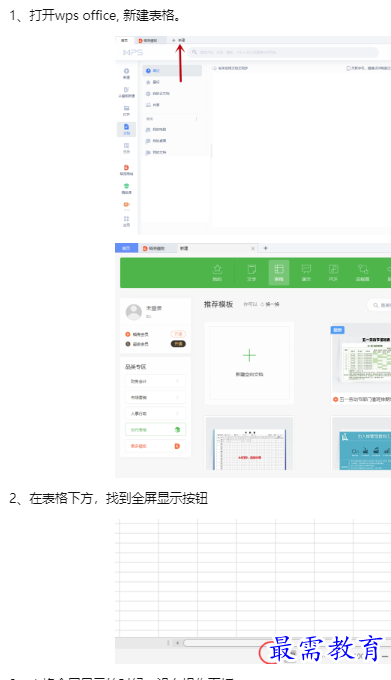Image resolution: width=391 pixels, height=680 pixels.
Task: Open the attendance sheet template thumbnail
Action: tap(249, 443)
